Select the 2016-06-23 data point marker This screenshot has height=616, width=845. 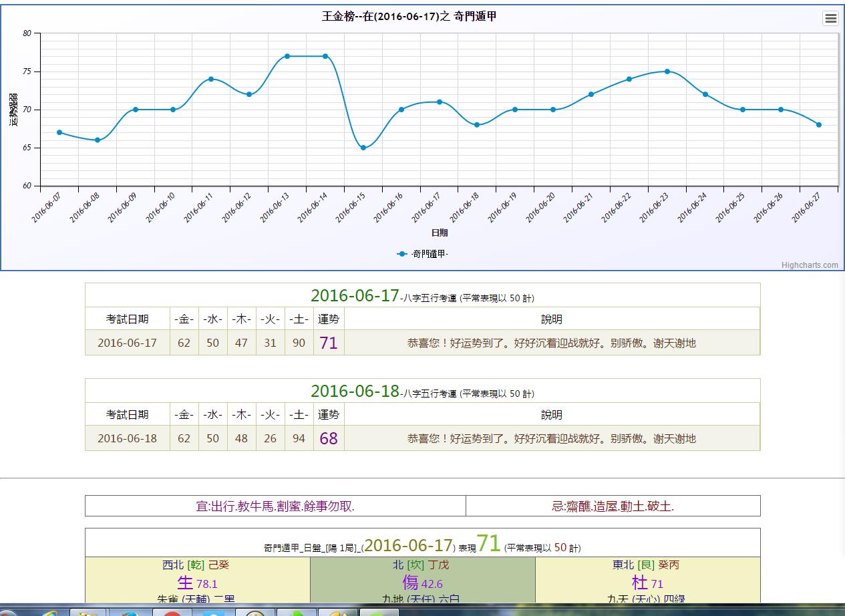tap(667, 71)
